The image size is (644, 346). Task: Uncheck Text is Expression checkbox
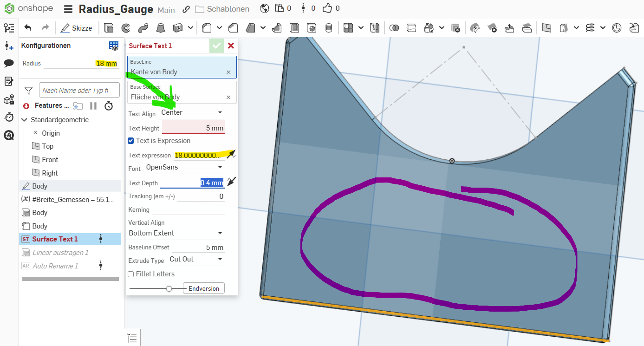[131, 141]
